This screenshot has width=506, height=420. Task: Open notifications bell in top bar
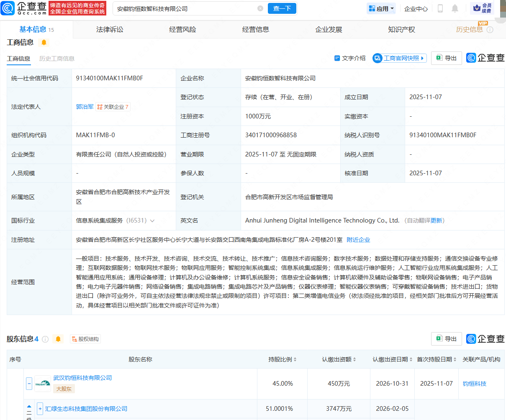tap(455, 8)
